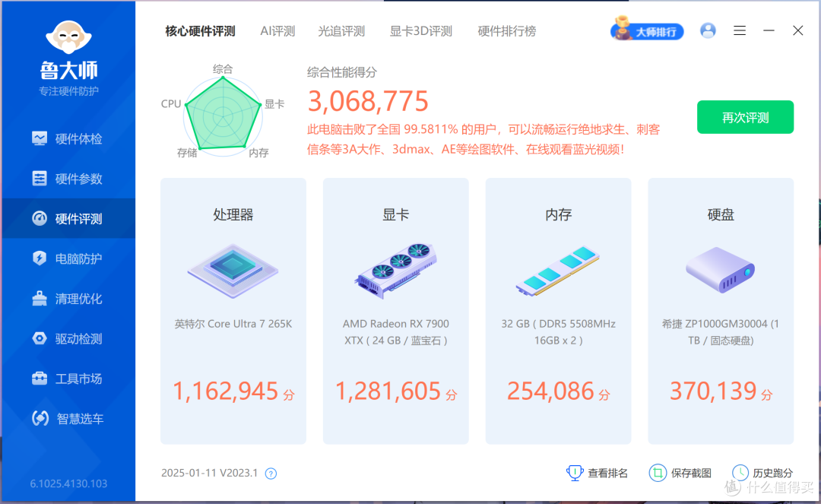Open 工具市场 in the sidebar

(x=68, y=379)
